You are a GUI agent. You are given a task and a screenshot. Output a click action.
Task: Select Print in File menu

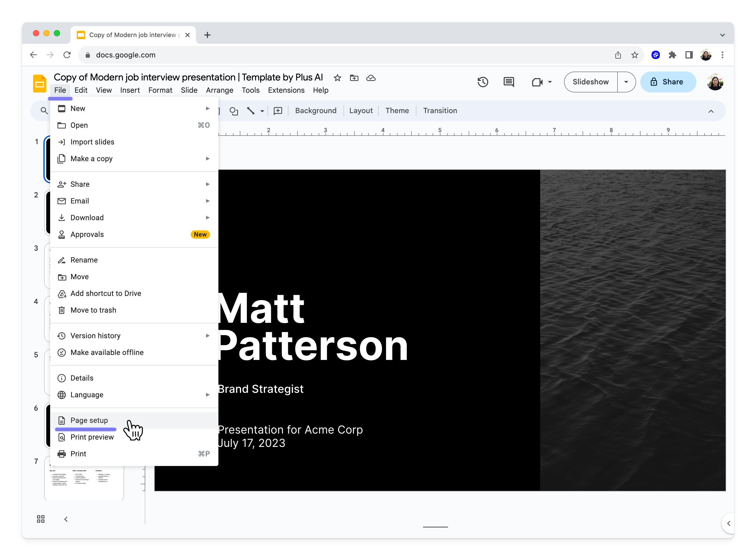[134, 453]
